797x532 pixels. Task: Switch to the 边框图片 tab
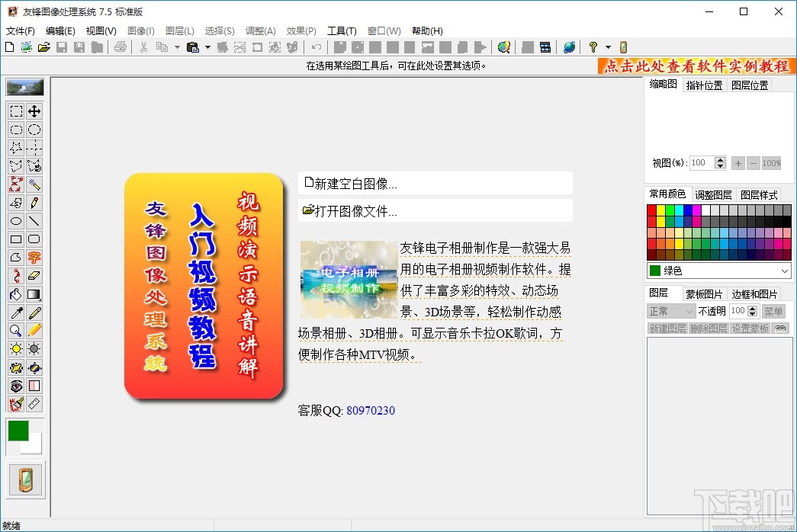tap(754, 293)
